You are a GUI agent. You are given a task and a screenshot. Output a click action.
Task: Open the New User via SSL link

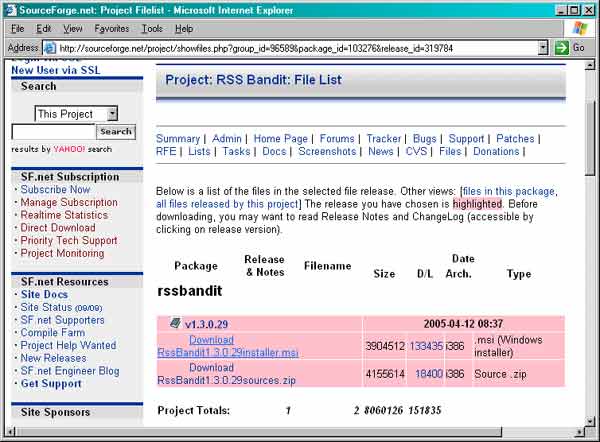pos(56,70)
